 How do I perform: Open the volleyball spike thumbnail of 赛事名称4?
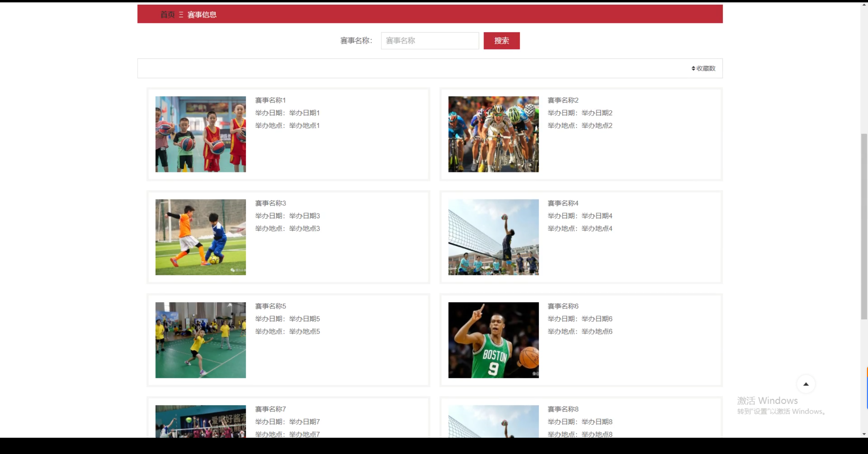pos(493,237)
